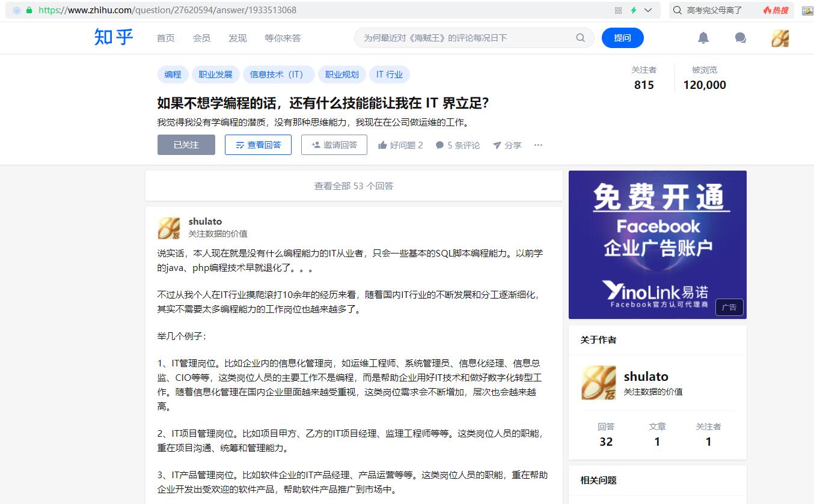Image resolution: width=814 pixels, height=504 pixels.
Task: Click the blue 提问 button
Action: [623, 38]
